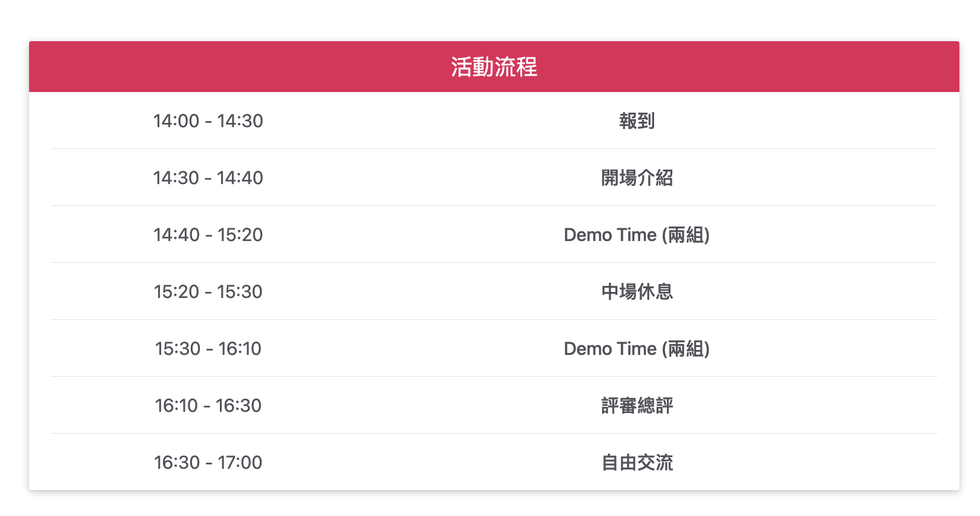Select the 報到 activity entry
Viewport: 980px width, 516px height.
point(637,121)
